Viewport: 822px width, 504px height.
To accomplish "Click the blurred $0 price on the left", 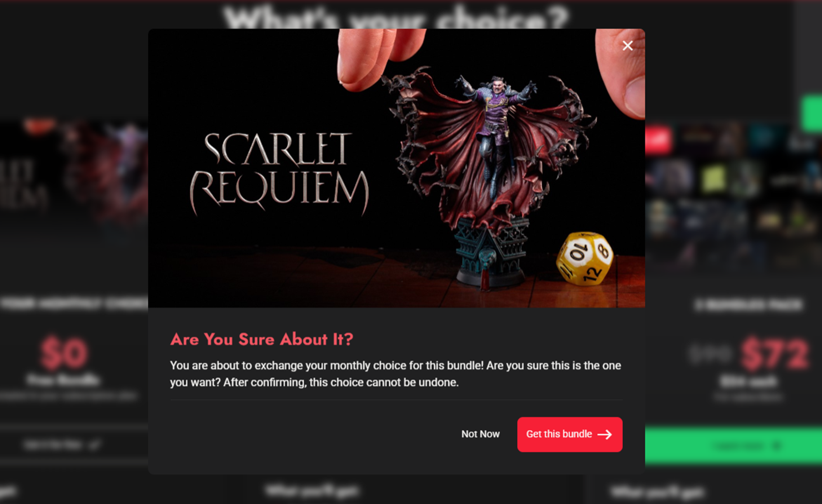I will (64, 353).
